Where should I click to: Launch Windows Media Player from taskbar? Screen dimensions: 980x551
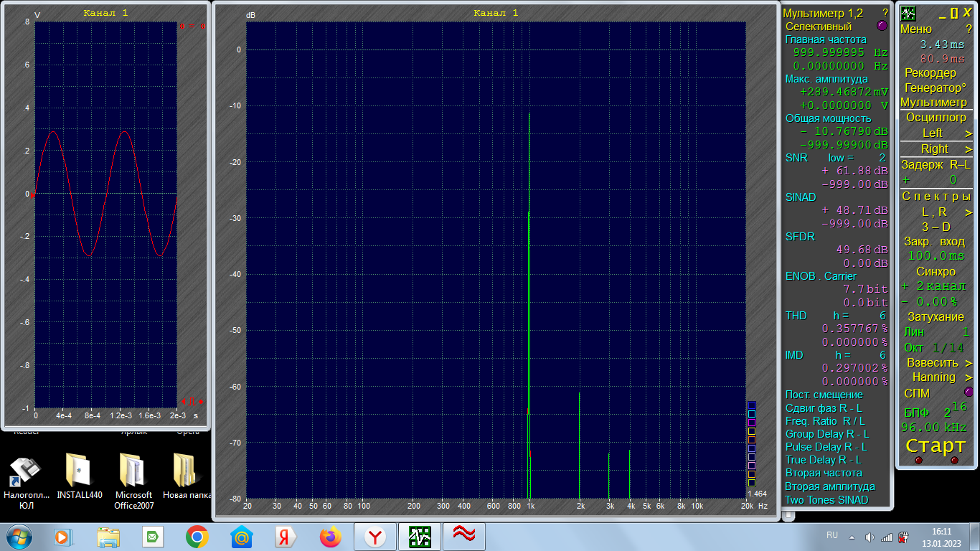click(64, 537)
